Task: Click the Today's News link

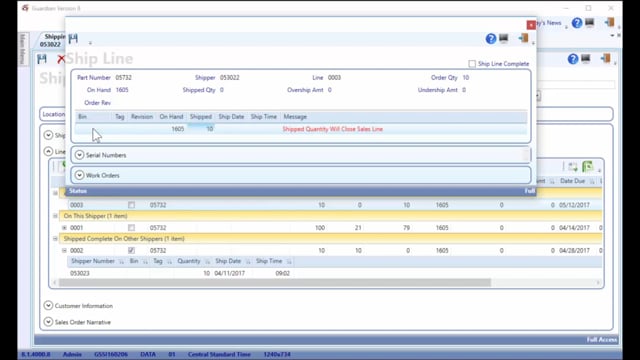Action: pyautogui.click(x=549, y=23)
